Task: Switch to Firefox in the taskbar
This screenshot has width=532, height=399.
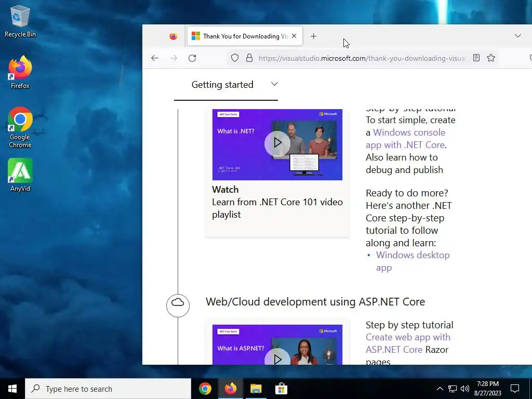Action: [230, 389]
